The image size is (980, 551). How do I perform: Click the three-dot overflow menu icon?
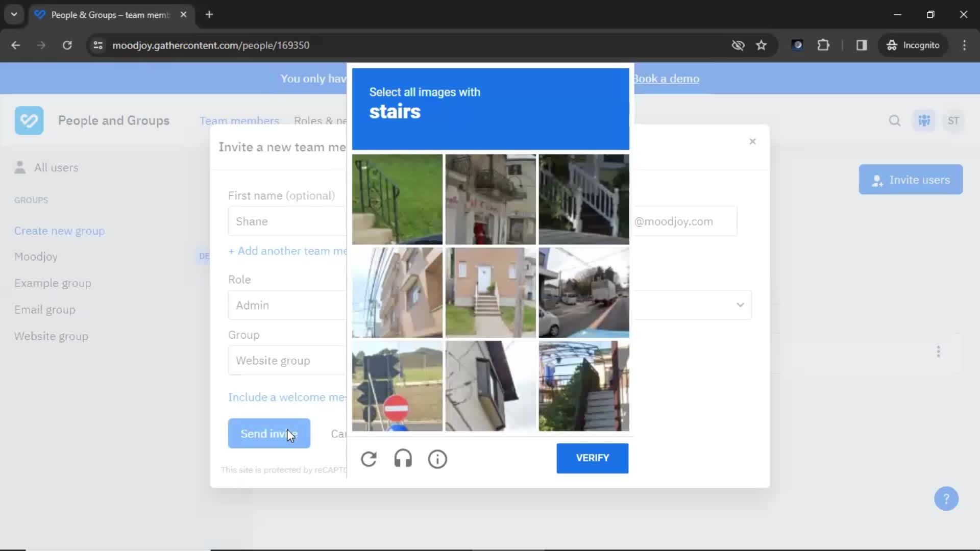point(938,351)
